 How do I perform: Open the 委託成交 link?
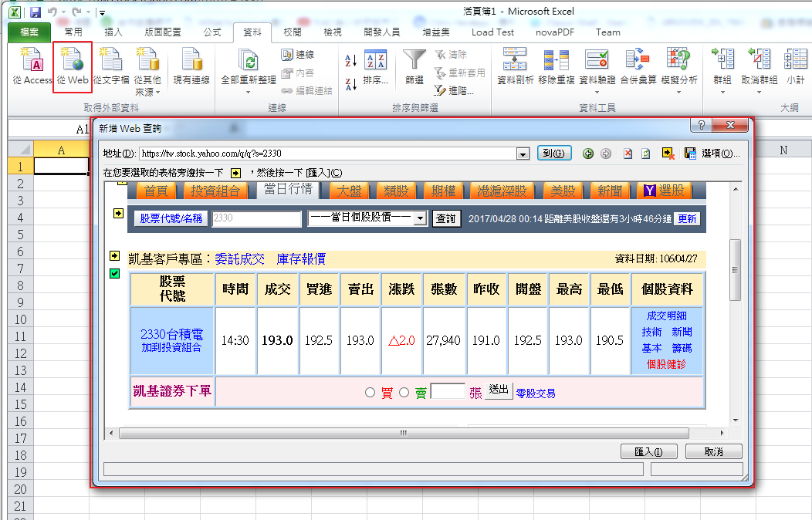coord(239,258)
